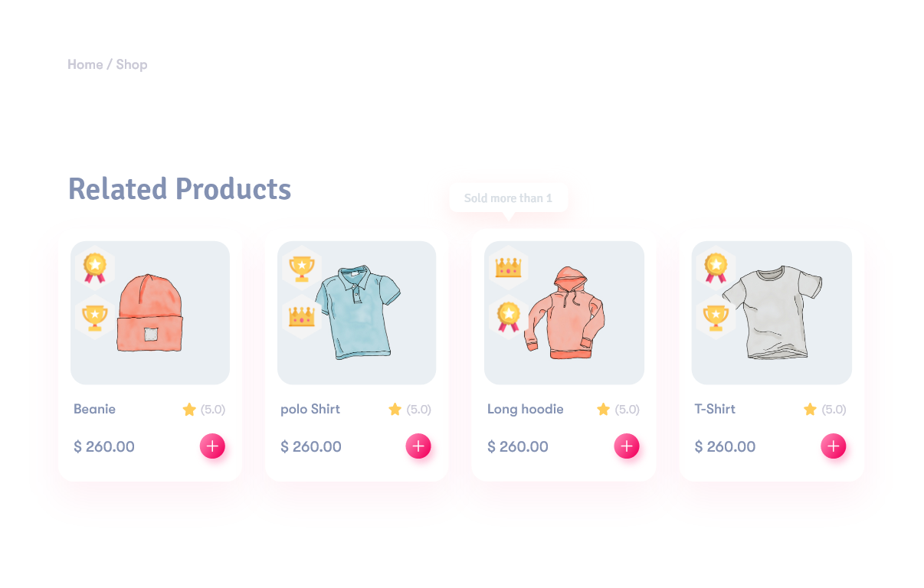
Task: Open the gray T-Shirt product image
Action: (x=772, y=312)
